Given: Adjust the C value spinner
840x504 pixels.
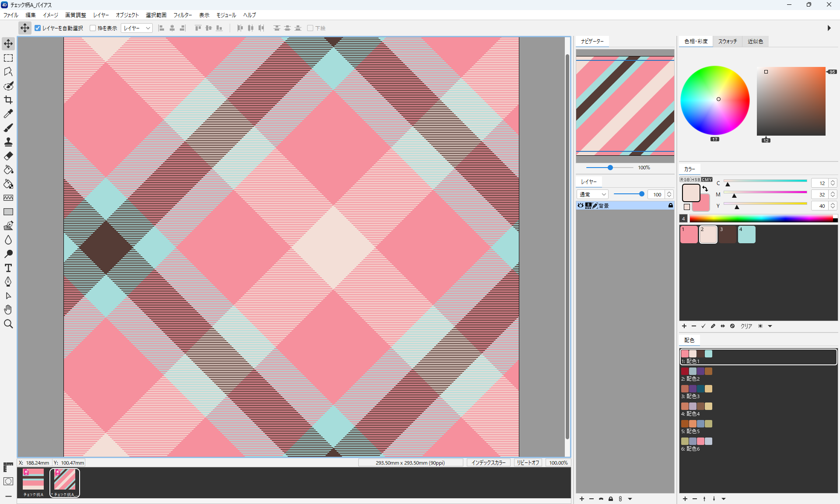Looking at the screenshot, I should (833, 183).
